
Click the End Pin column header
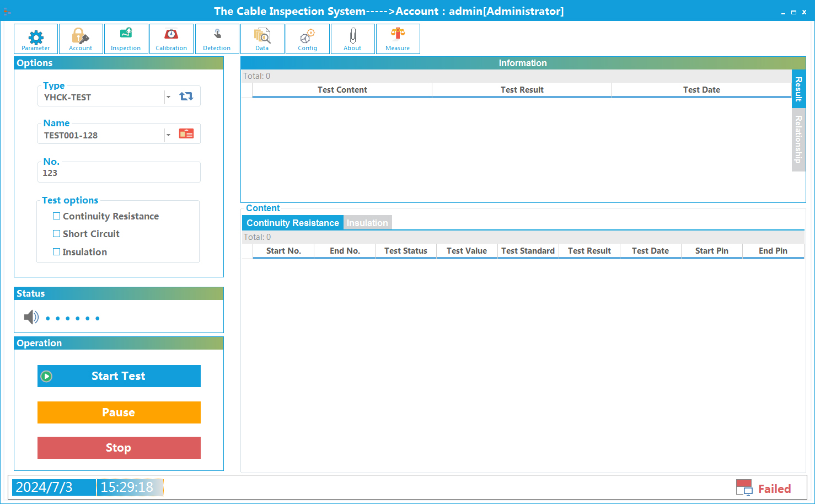(x=773, y=251)
